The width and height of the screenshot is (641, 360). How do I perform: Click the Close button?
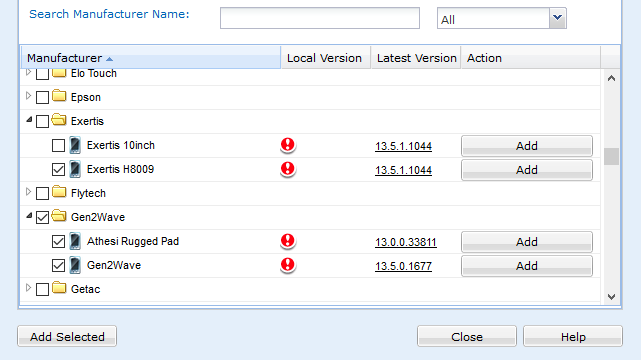(467, 336)
